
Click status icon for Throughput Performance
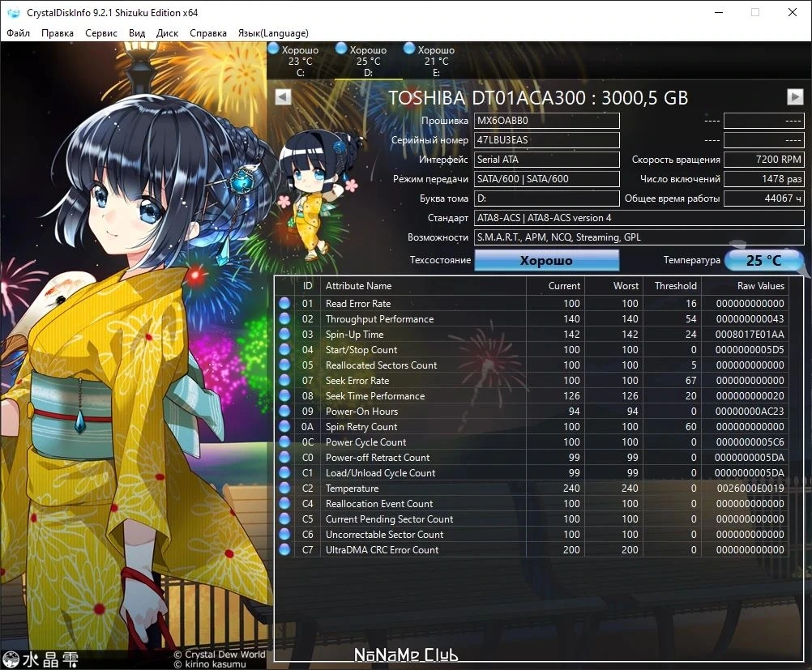[x=284, y=318]
